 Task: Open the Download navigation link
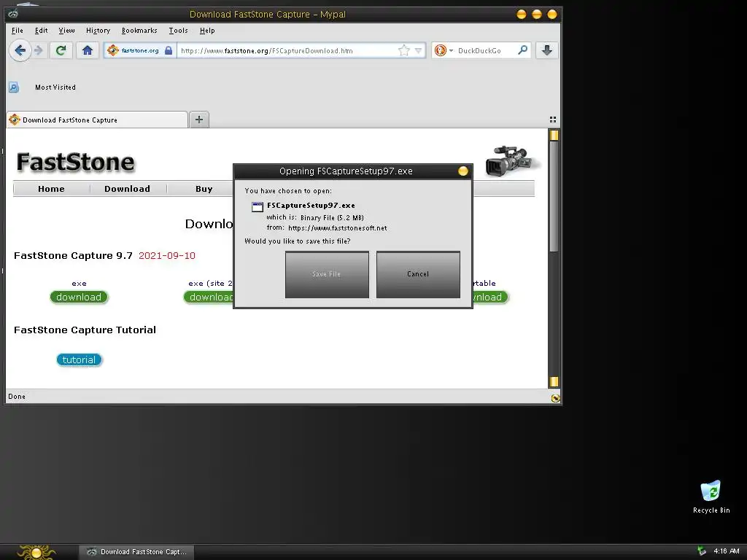tap(127, 189)
